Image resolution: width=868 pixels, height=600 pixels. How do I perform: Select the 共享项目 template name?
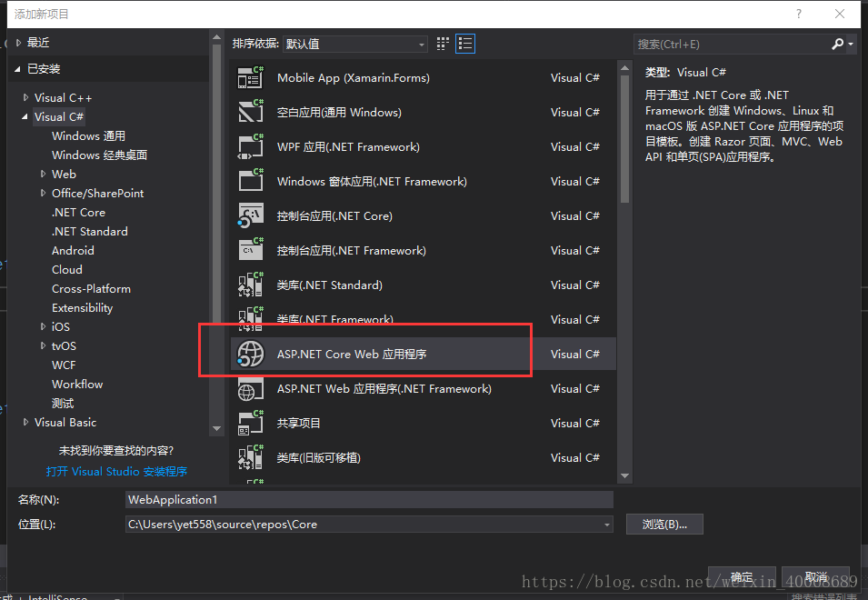coord(298,423)
